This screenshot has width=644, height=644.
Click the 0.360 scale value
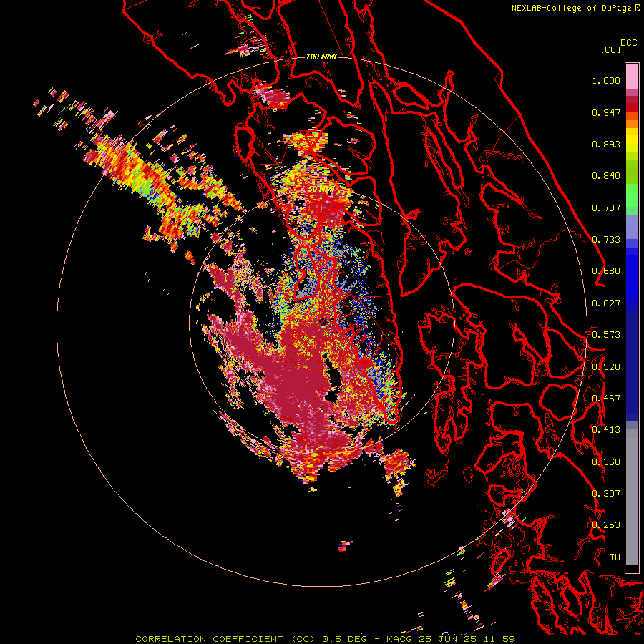coord(606,462)
